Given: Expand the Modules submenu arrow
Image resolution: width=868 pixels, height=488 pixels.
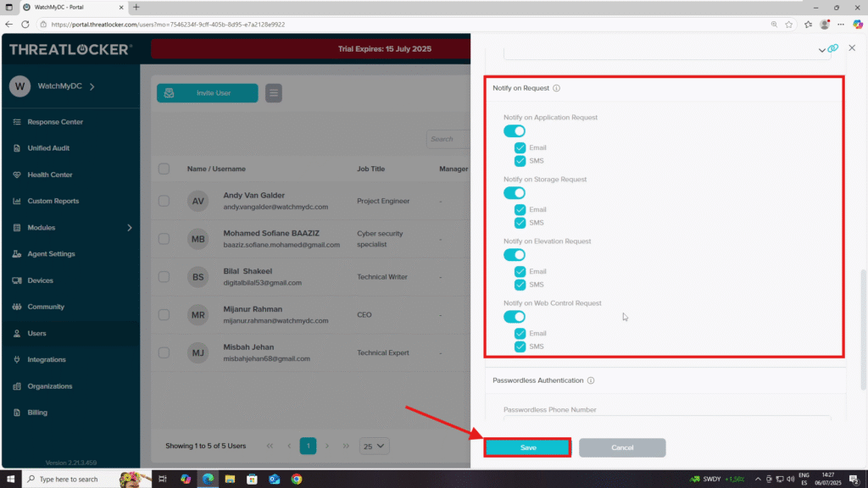Looking at the screenshot, I should (x=130, y=227).
